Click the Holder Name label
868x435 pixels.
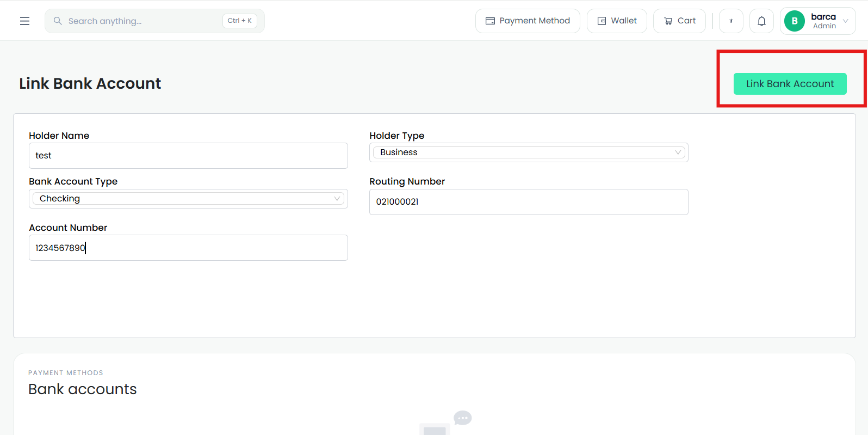point(59,136)
